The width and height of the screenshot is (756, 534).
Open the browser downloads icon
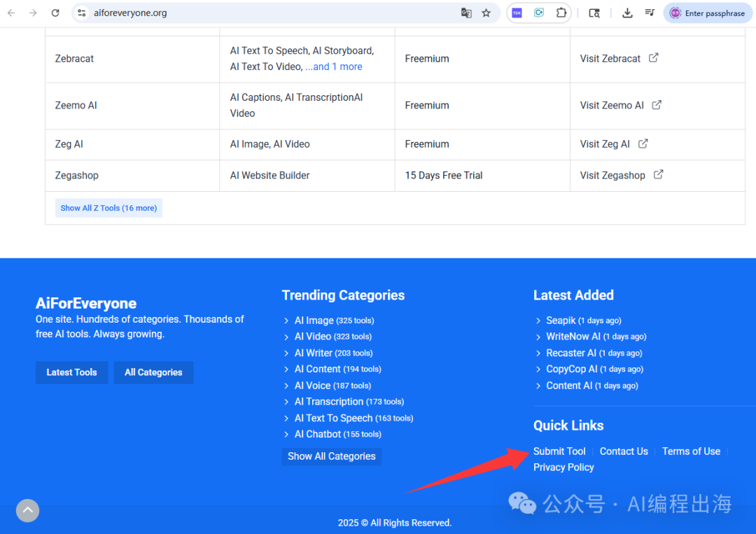[x=627, y=13]
